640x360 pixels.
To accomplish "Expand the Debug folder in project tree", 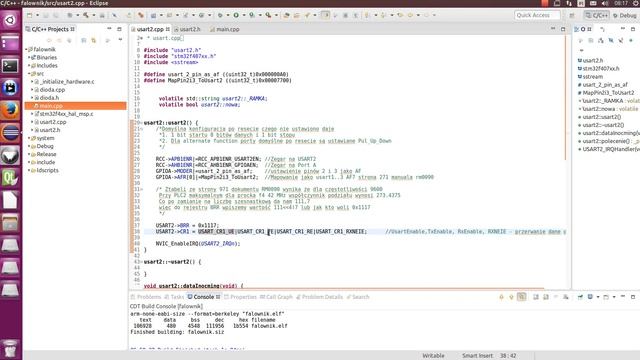I will [29, 146].
